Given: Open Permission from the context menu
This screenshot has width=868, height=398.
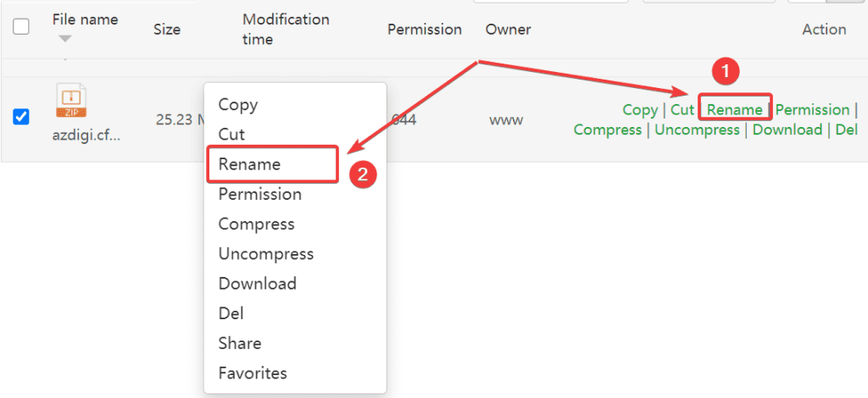Looking at the screenshot, I should point(259,194).
